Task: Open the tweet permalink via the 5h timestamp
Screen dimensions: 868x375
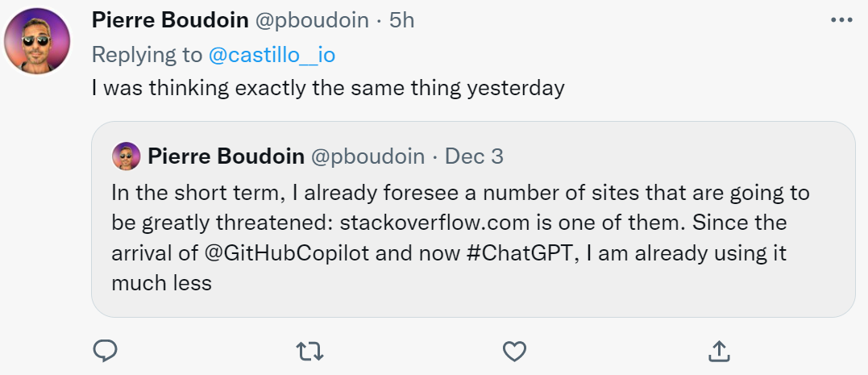Action: [402, 20]
